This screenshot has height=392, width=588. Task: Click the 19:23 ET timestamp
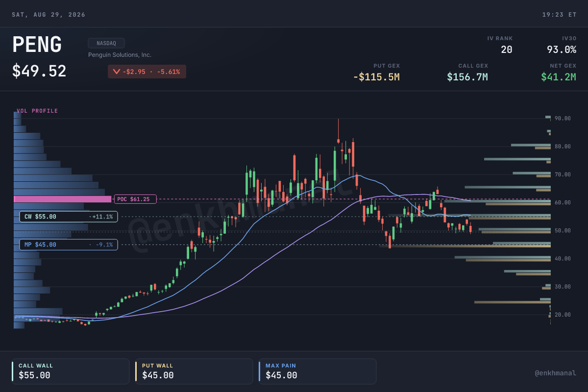click(x=559, y=15)
